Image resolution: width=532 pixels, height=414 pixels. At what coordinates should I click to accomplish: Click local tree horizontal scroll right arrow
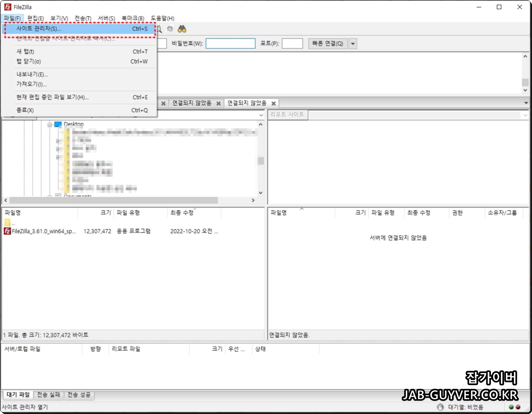coord(253,200)
